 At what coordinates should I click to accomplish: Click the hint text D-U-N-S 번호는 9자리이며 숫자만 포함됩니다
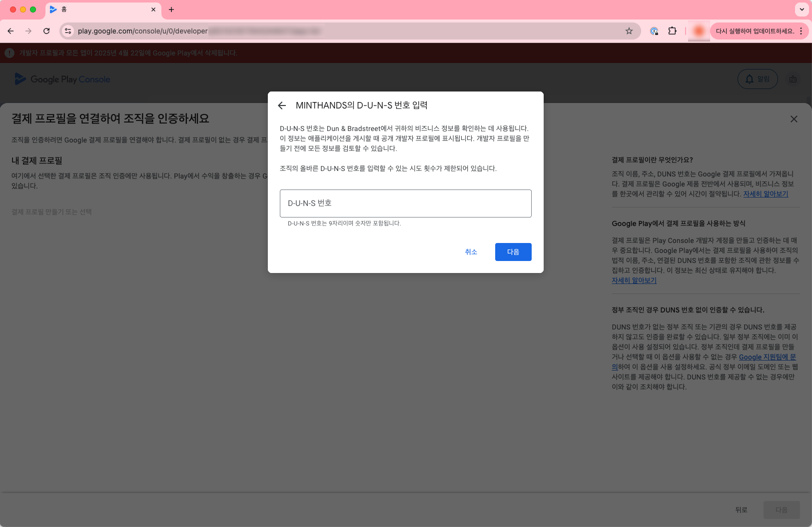coord(344,223)
